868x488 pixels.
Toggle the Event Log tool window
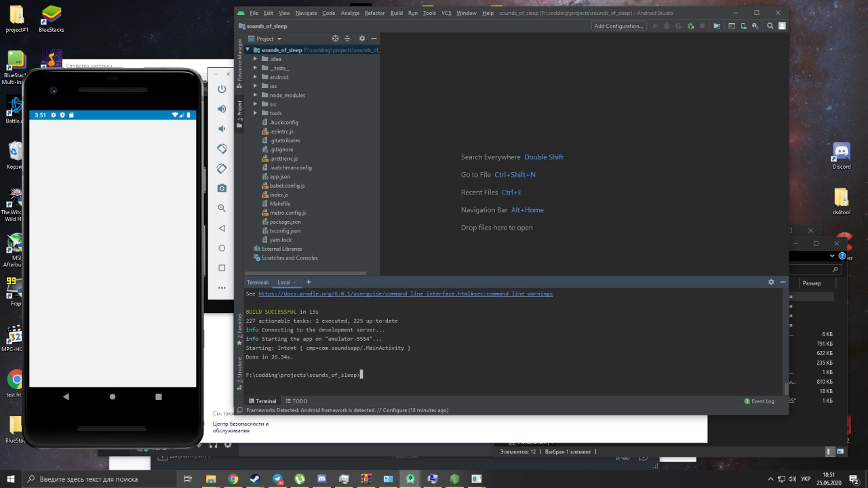(759, 401)
